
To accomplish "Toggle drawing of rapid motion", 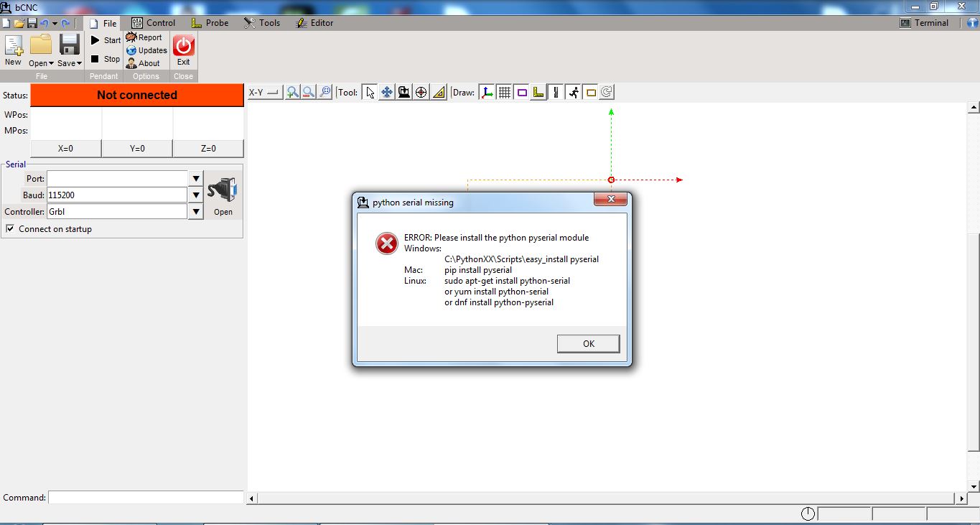I will tap(573, 93).
